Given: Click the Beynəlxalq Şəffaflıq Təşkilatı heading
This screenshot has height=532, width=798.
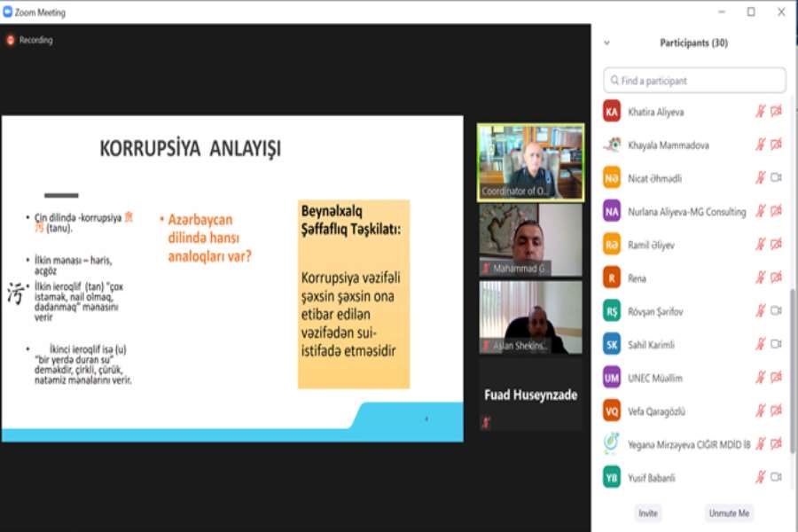Looking at the screenshot, I should pyautogui.click(x=351, y=220).
